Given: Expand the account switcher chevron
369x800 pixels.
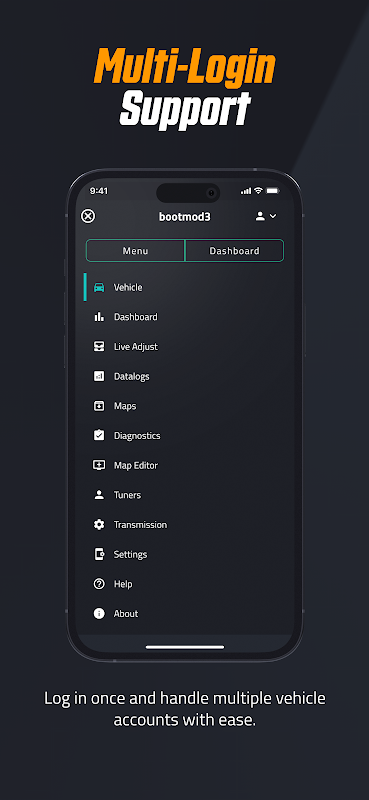Looking at the screenshot, I should pyautogui.click(x=273, y=216).
